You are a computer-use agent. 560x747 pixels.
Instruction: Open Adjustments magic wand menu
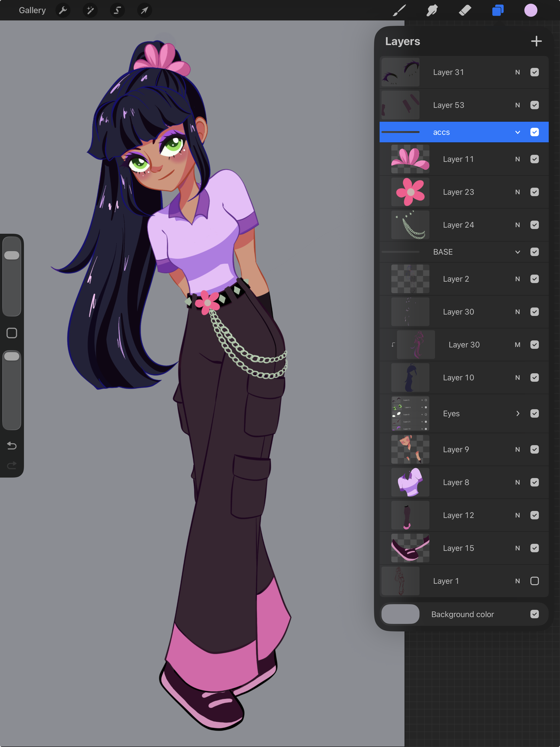[x=90, y=10]
